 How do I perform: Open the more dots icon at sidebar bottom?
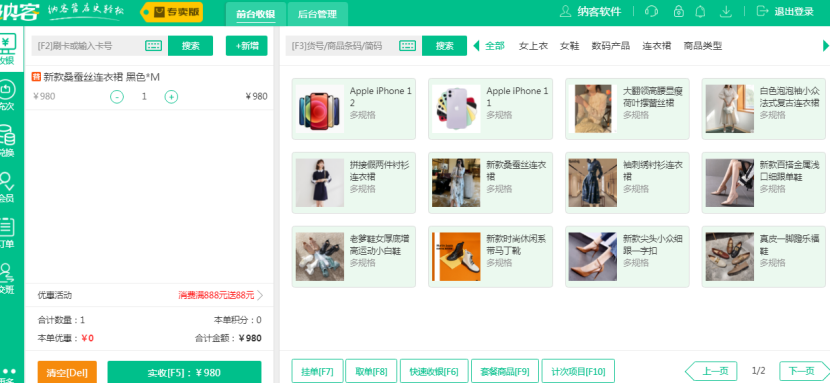coord(7,373)
